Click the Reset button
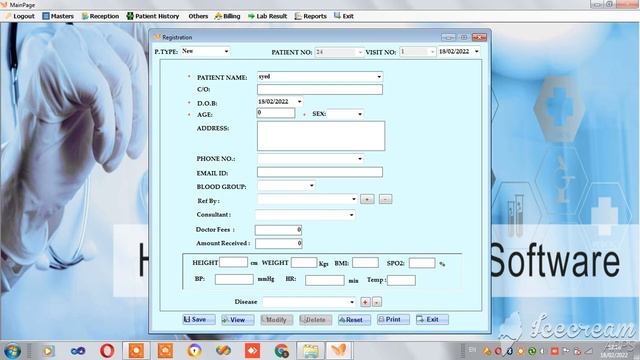This screenshot has height=360, width=640. [354, 320]
